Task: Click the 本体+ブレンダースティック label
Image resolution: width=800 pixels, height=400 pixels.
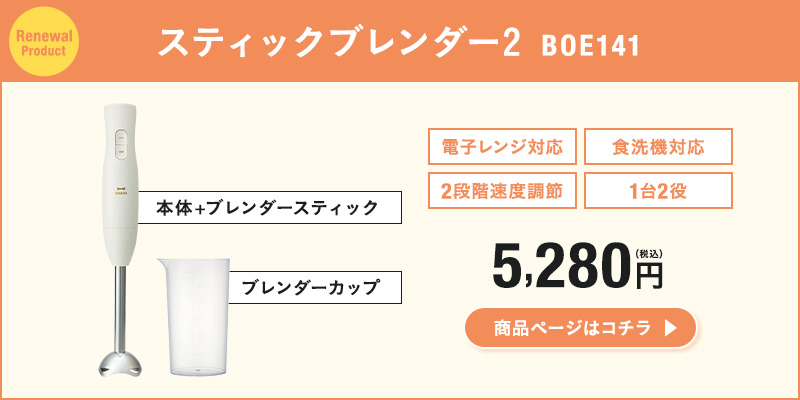Action: click(x=269, y=208)
